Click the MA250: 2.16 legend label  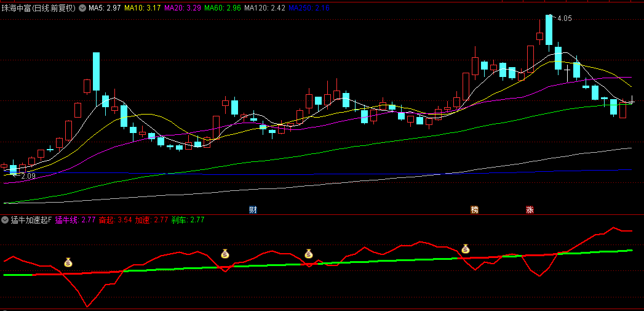[309, 8]
